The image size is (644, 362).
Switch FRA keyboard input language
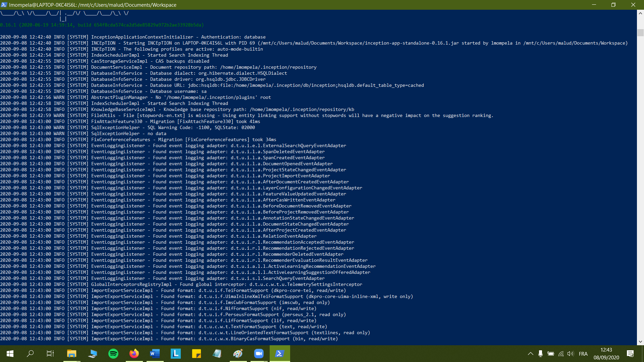(583, 354)
